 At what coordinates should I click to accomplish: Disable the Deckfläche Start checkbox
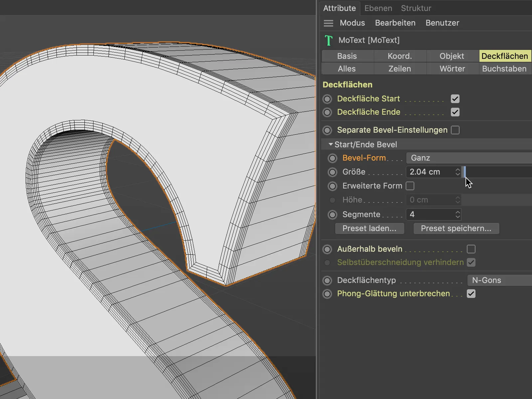point(455,99)
